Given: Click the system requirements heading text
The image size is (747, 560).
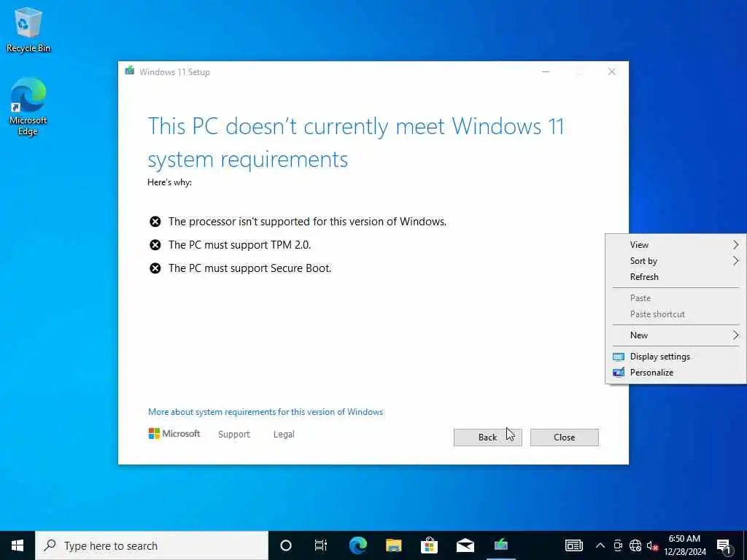Looking at the screenshot, I should pyautogui.click(x=355, y=142).
